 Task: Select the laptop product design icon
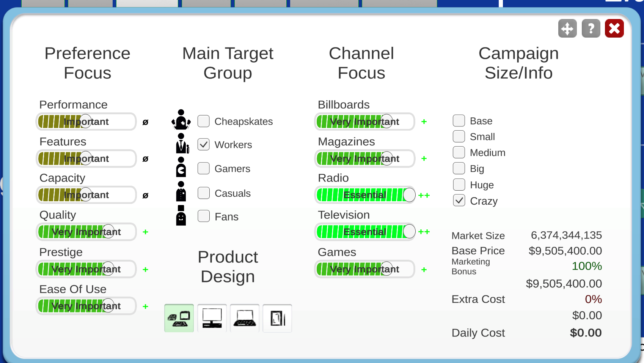[245, 318]
